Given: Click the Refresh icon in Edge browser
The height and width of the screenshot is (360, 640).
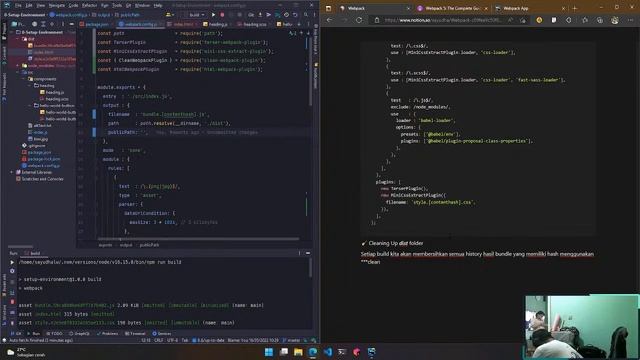Looking at the screenshot, I should pyautogui.click(x=359, y=20).
